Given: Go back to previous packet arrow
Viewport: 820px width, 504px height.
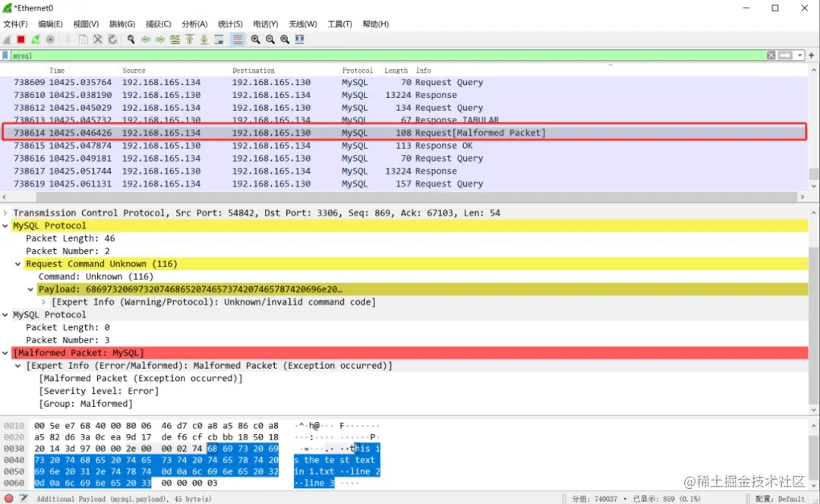Looking at the screenshot, I should pos(145,39).
